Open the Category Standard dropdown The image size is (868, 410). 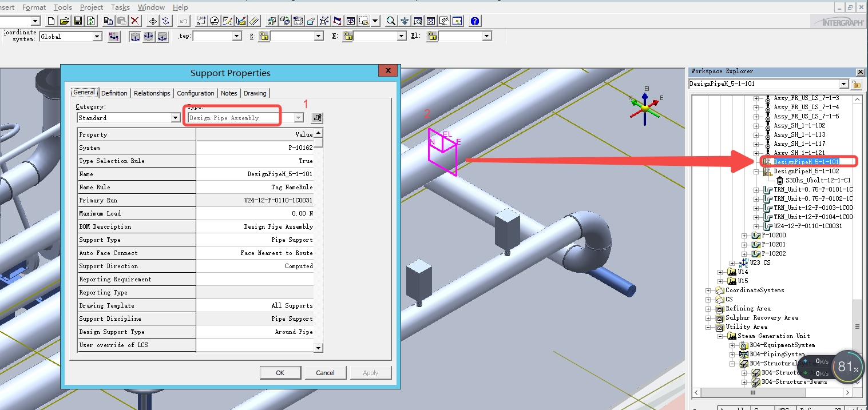tap(176, 118)
